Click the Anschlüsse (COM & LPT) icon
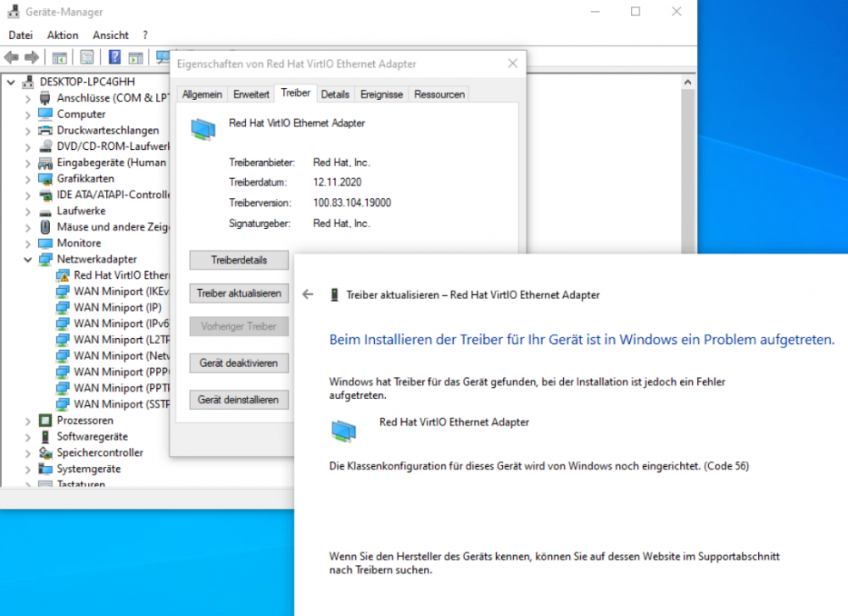848x616 pixels. (46, 97)
